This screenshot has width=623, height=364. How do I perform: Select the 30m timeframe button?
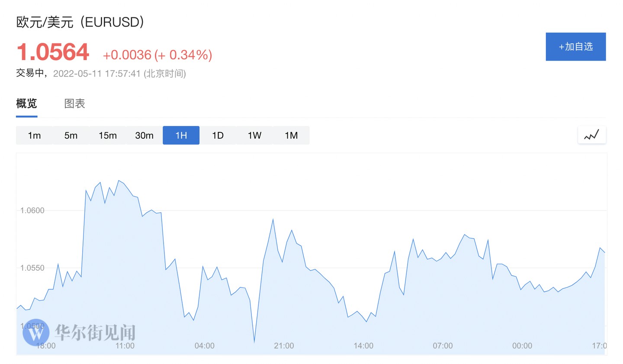tap(144, 135)
